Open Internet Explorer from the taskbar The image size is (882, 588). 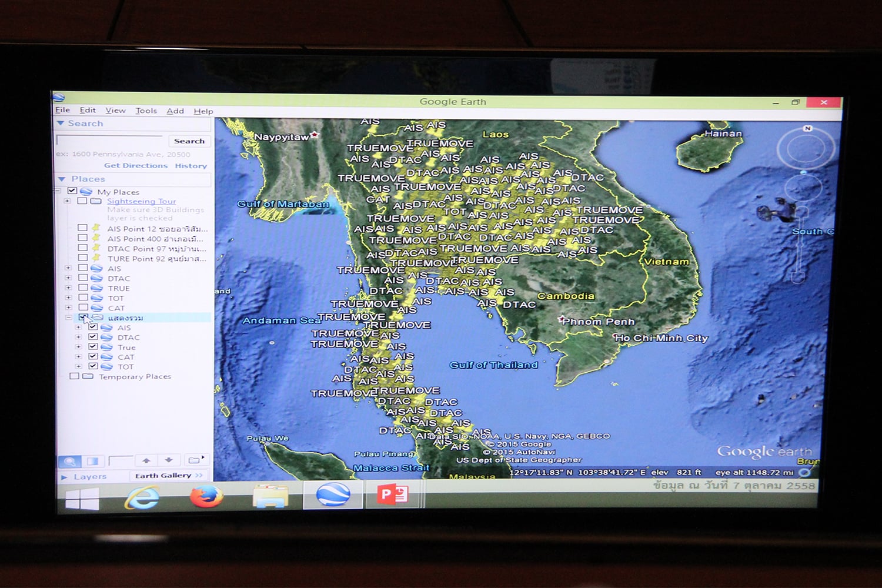pos(142,497)
